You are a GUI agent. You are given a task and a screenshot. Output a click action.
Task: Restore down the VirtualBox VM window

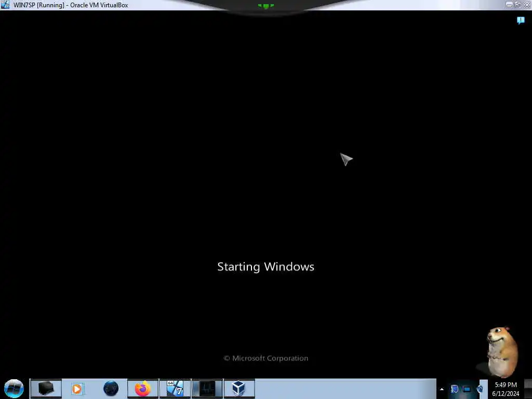(x=518, y=5)
